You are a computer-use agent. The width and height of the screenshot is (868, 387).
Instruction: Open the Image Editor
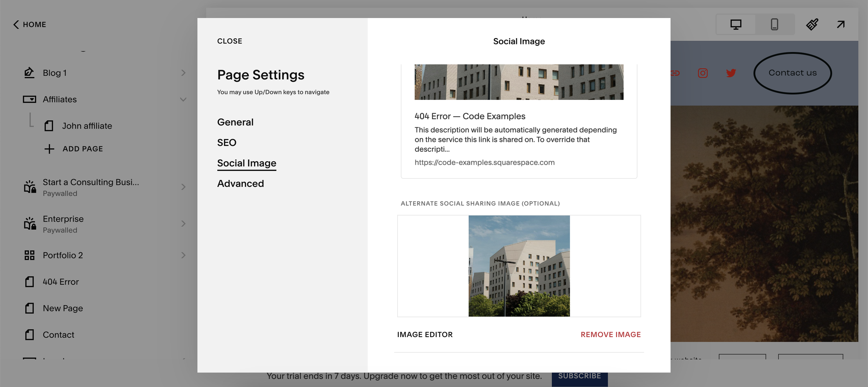tap(425, 335)
